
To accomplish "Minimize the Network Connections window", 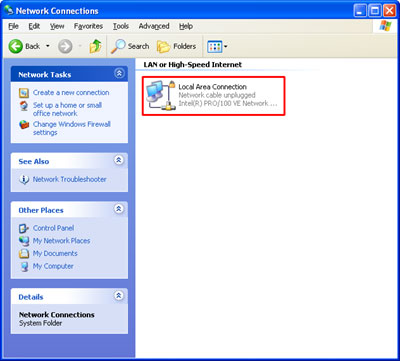I will tap(360, 11).
